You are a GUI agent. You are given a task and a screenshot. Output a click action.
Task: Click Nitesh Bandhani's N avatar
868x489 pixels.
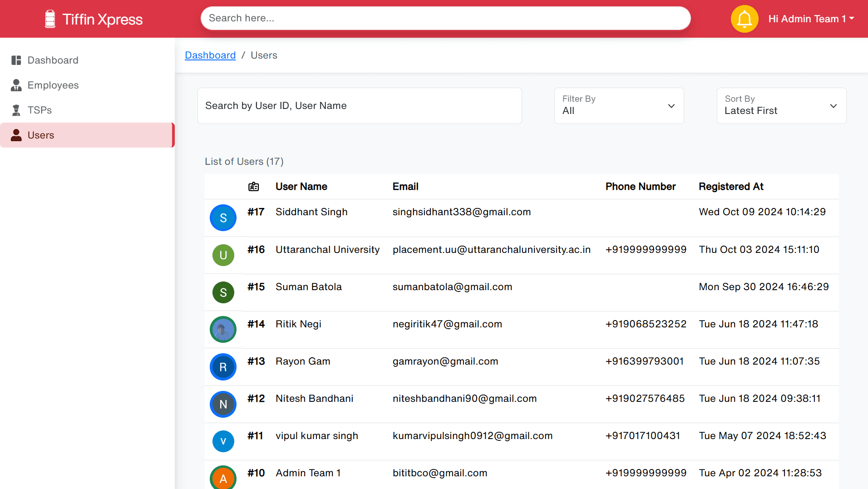pyautogui.click(x=223, y=404)
